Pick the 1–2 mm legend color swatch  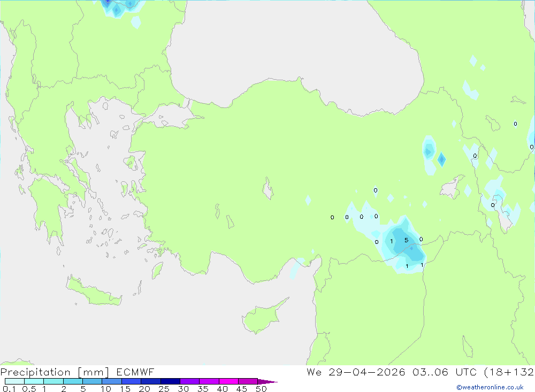tap(53, 381)
